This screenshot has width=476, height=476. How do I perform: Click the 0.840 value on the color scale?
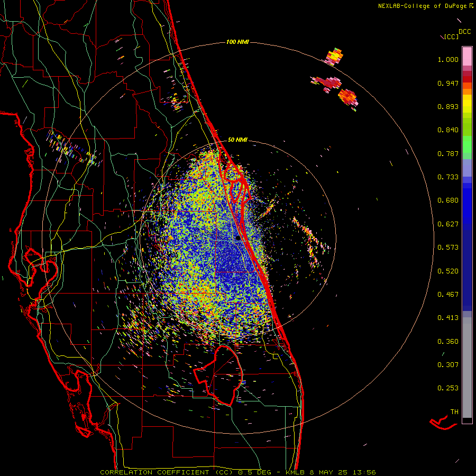pos(448,130)
